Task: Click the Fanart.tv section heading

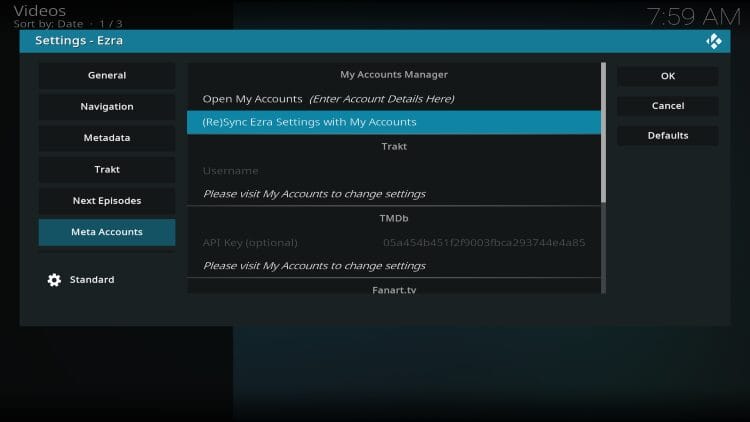Action: [394, 290]
